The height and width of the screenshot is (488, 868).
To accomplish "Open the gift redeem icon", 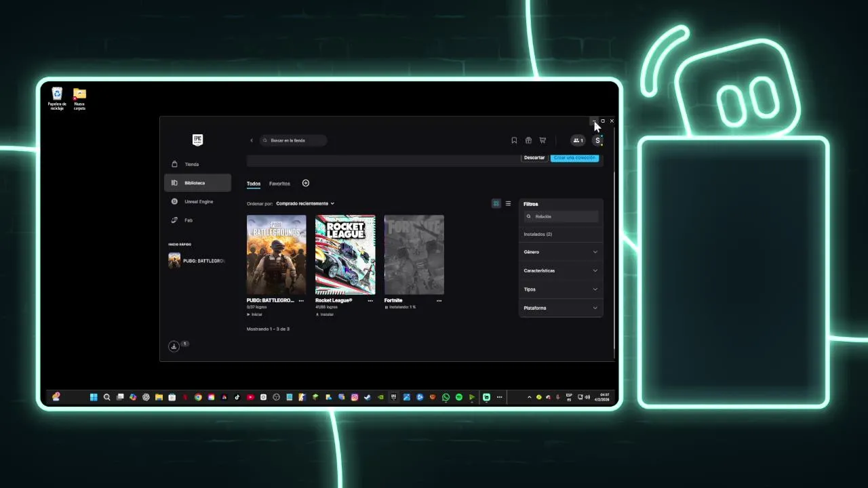I will [x=528, y=140].
